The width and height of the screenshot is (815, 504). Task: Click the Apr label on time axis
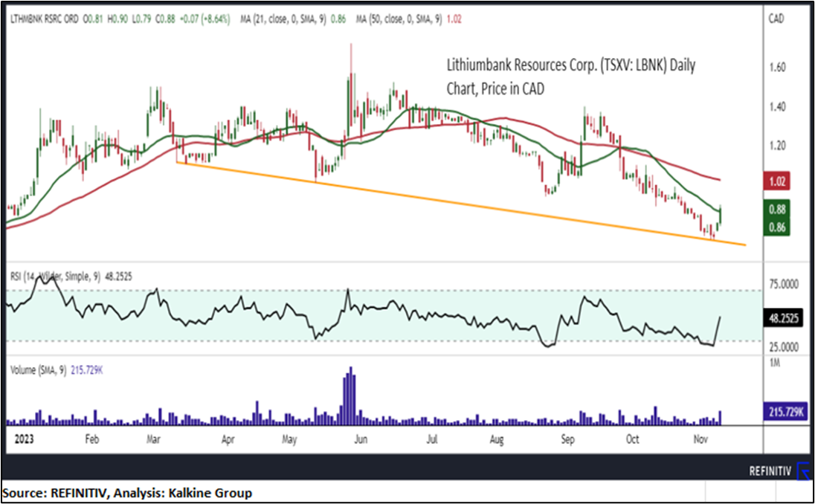coord(228,439)
